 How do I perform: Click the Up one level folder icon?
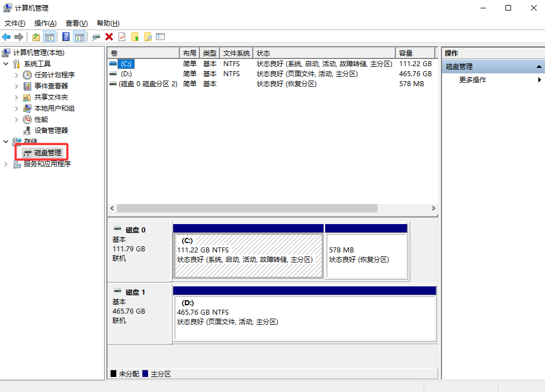[x=36, y=37]
